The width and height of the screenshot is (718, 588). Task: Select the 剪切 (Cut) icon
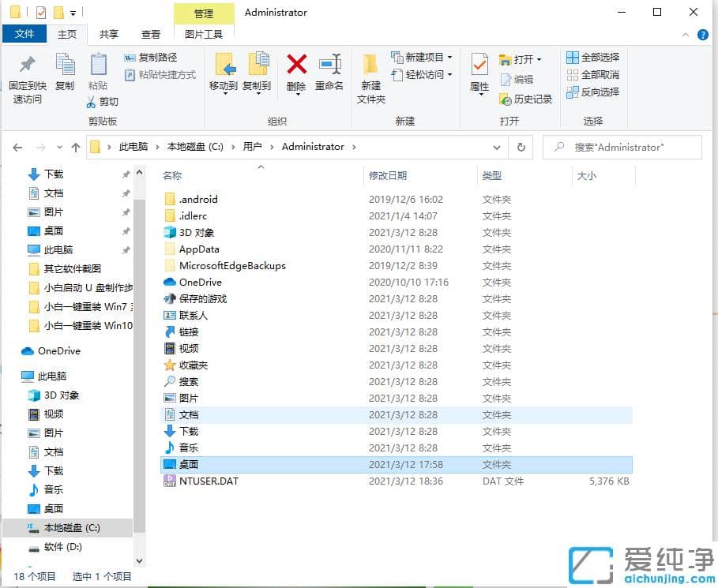coord(105,103)
